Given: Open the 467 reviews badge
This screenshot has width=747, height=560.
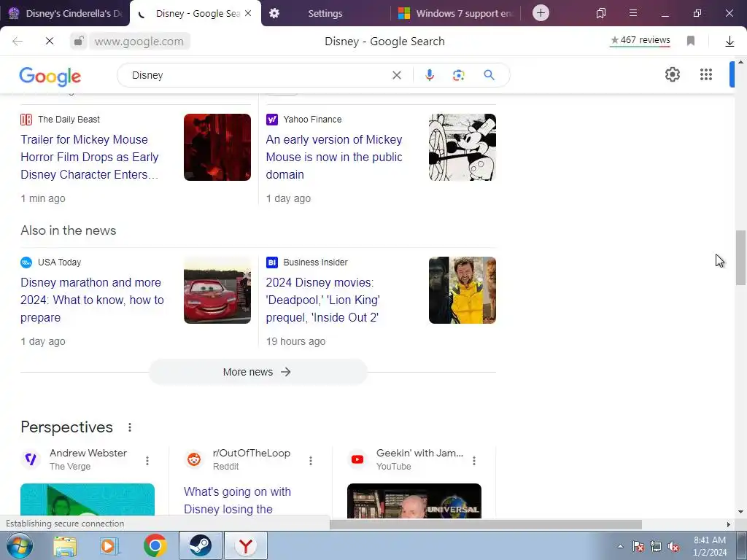Looking at the screenshot, I should click(x=640, y=41).
